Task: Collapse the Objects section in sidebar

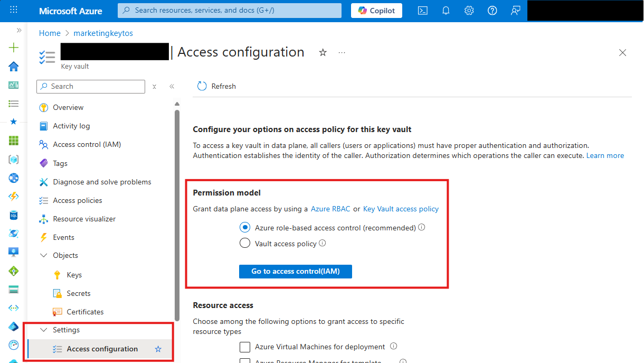Action: (x=44, y=256)
